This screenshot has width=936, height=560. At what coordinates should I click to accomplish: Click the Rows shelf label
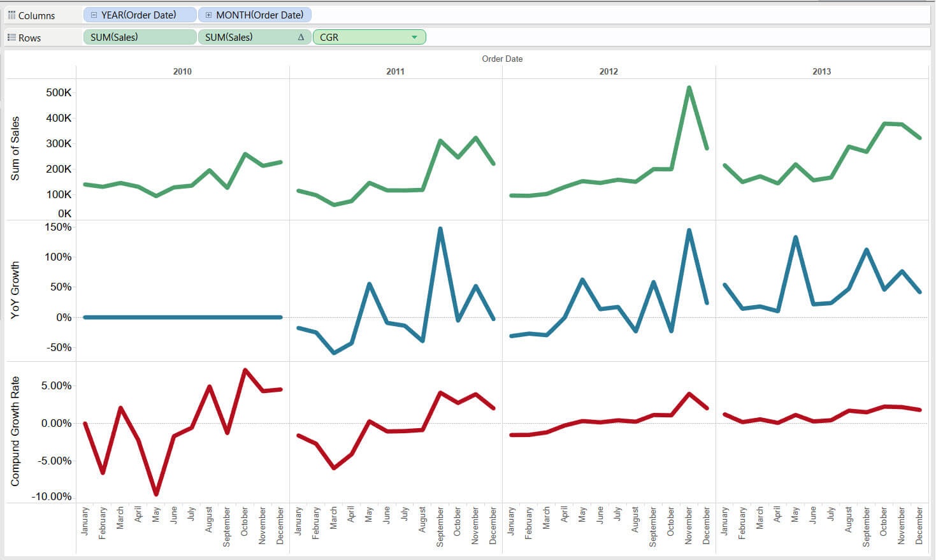29,38
